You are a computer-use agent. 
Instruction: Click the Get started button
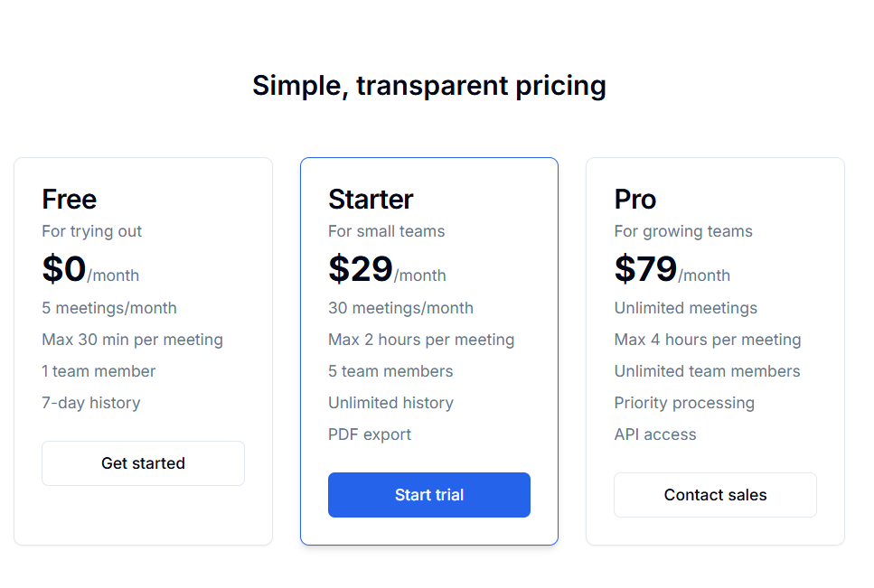click(x=143, y=463)
